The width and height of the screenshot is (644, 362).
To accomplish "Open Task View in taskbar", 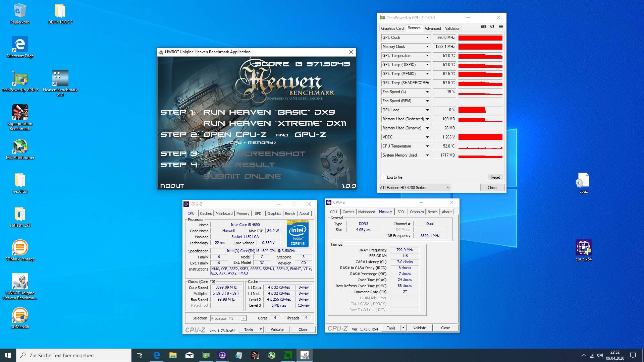I will tap(140, 355).
